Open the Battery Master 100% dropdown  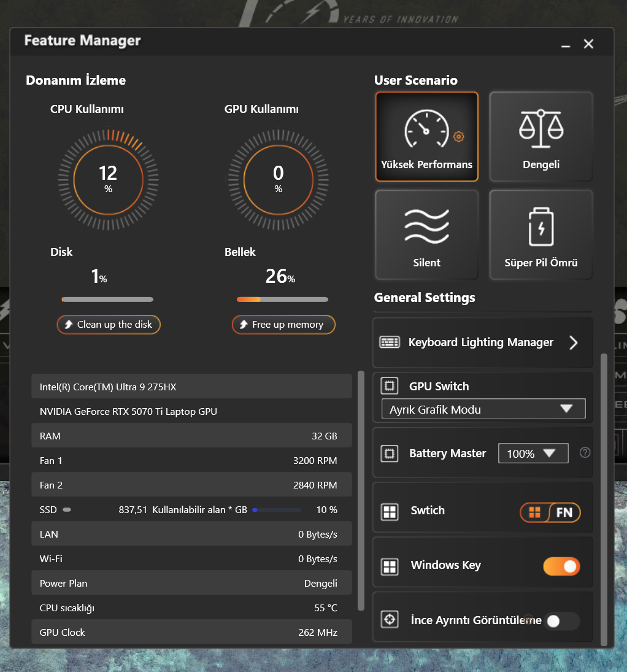coord(533,454)
